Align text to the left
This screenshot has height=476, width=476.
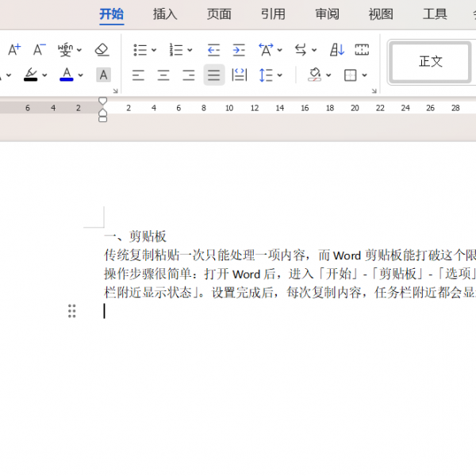(x=138, y=75)
